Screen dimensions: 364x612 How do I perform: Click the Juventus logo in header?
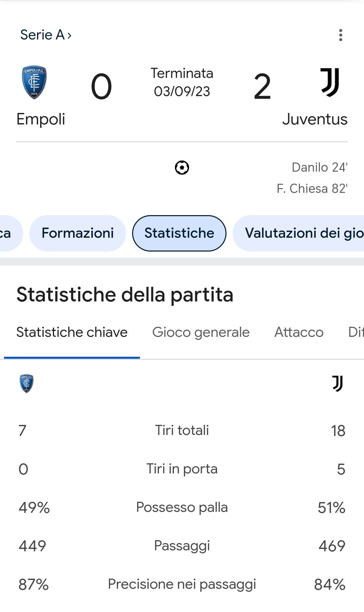pyautogui.click(x=330, y=82)
